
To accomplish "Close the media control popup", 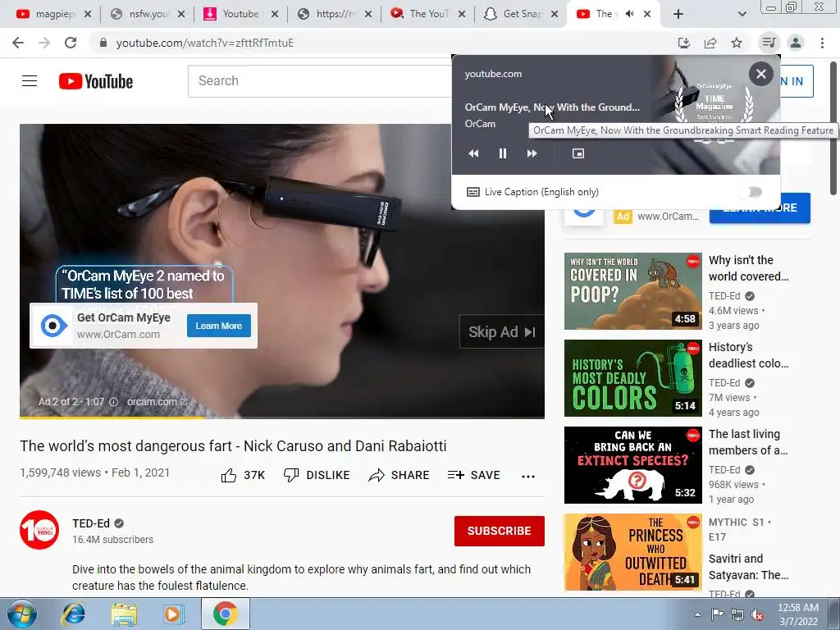I will point(760,74).
